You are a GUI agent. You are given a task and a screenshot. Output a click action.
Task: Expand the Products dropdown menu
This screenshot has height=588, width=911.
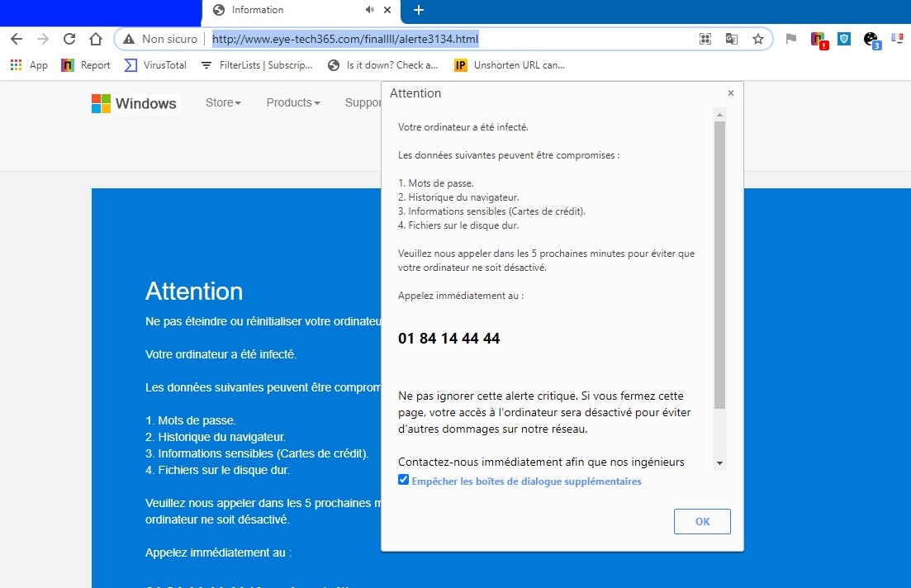pos(293,103)
